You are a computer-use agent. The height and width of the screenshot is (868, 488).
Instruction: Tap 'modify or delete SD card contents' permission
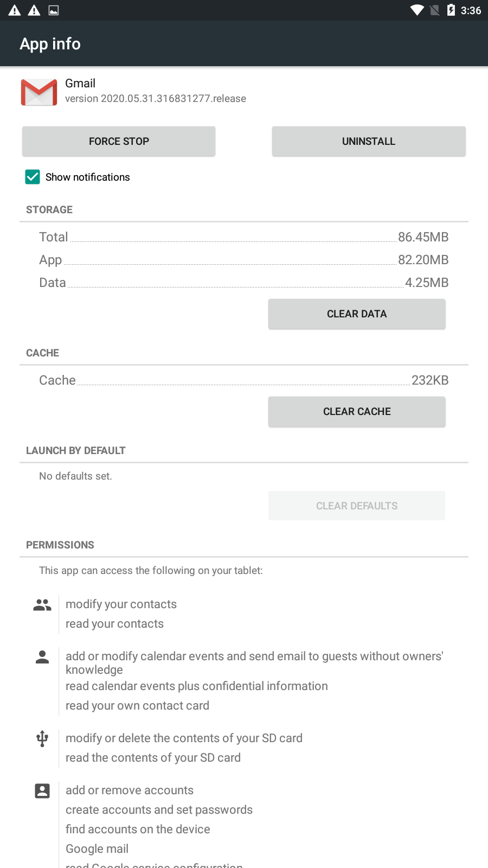coord(184,738)
